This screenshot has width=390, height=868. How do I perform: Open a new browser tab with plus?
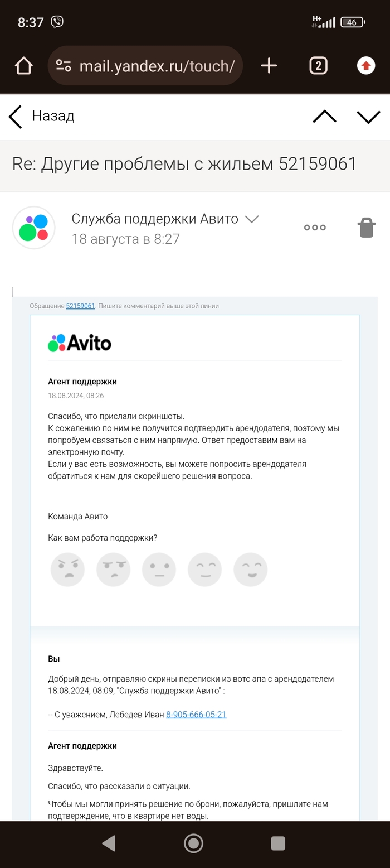pos(269,66)
